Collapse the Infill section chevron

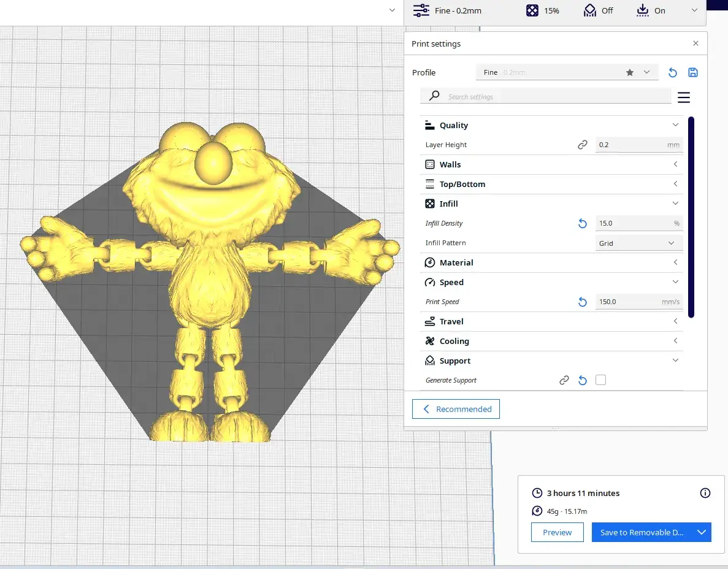pos(675,204)
